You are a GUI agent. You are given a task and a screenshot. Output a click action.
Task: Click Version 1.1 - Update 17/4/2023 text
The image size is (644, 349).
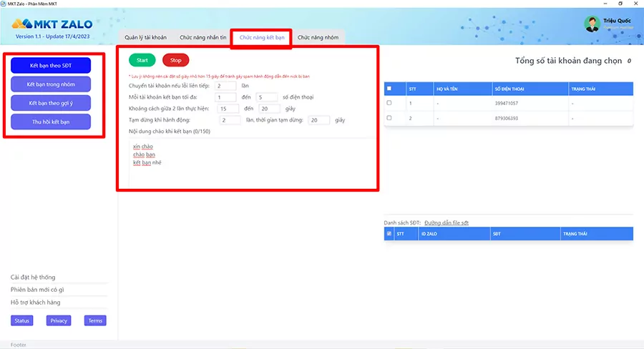click(52, 36)
